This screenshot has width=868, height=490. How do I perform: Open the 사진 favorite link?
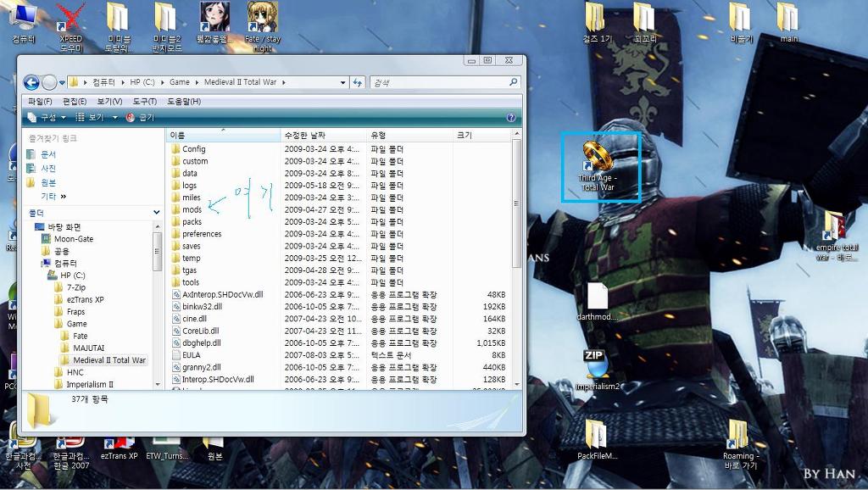click(48, 169)
